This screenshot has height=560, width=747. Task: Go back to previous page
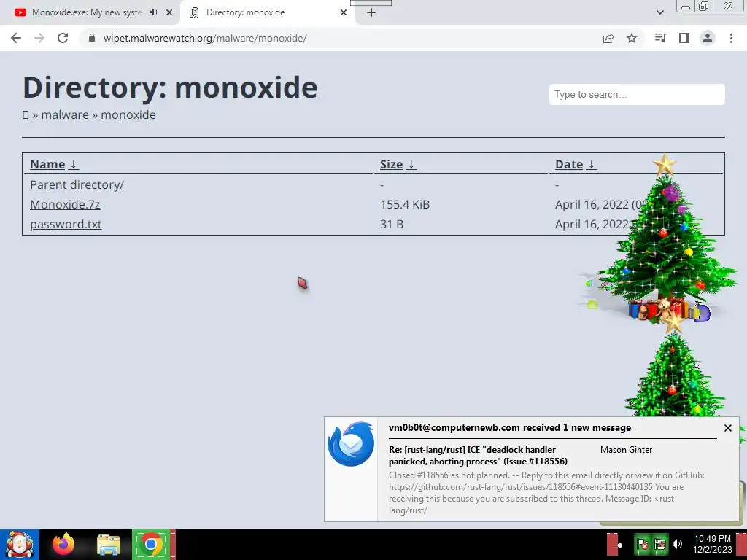(x=16, y=38)
